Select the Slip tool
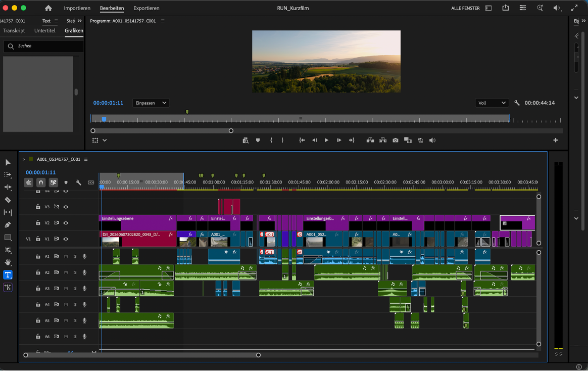The height and width of the screenshot is (371, 588). 8,212
